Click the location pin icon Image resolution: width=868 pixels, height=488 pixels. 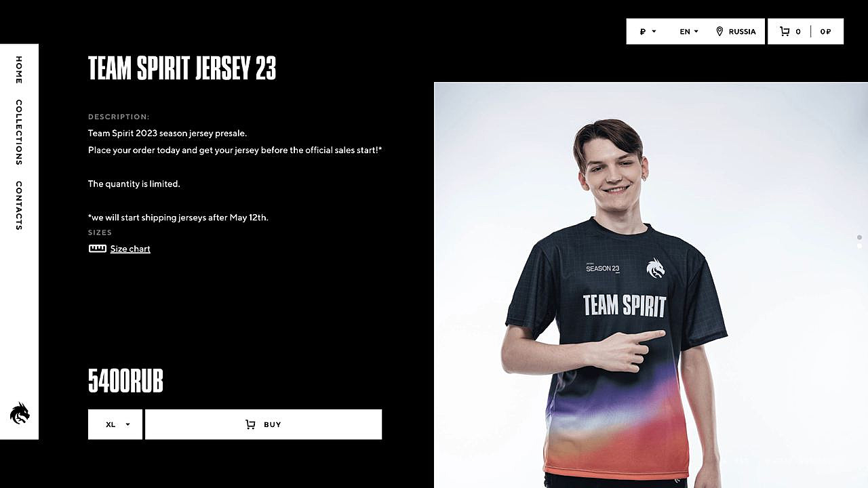719,31
